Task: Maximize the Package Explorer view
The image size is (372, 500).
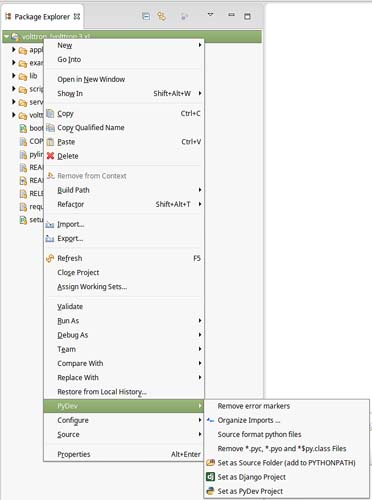Action: coord(247,16)
